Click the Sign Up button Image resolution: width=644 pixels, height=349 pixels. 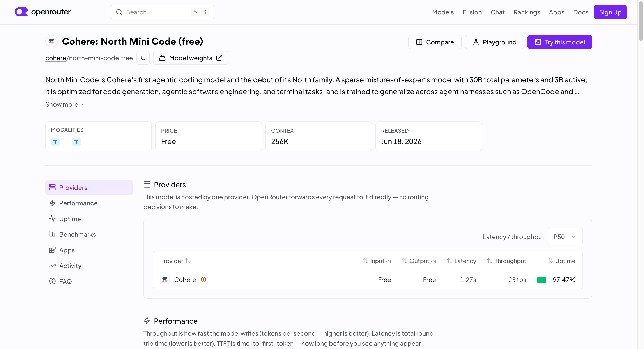pyautogui.click(x=610, y=12)
